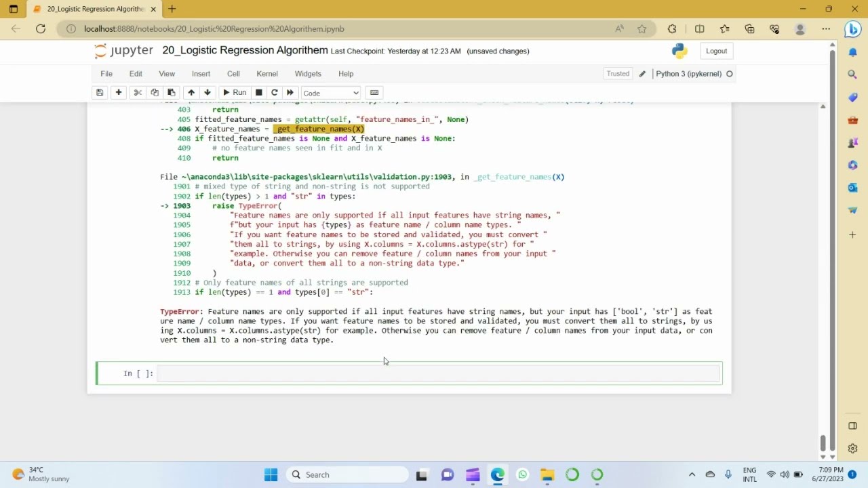Open the Edit menu
Image resolution: width=868 pixels, height=488 pixels.
[x=136, y=74]
